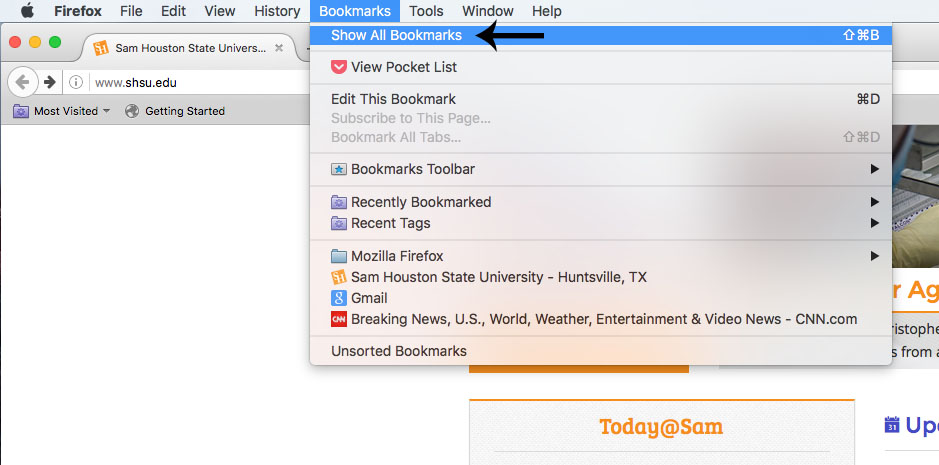Click the calendar icon beside Upcoming heading
The image size is (939, 465).
(x=892, y=424)
